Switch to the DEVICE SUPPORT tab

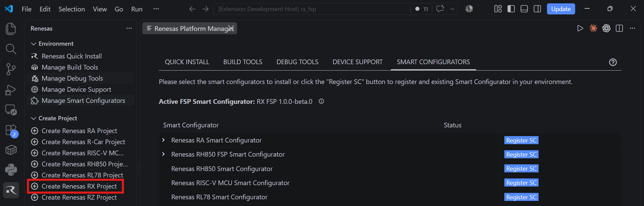(358, 62)
